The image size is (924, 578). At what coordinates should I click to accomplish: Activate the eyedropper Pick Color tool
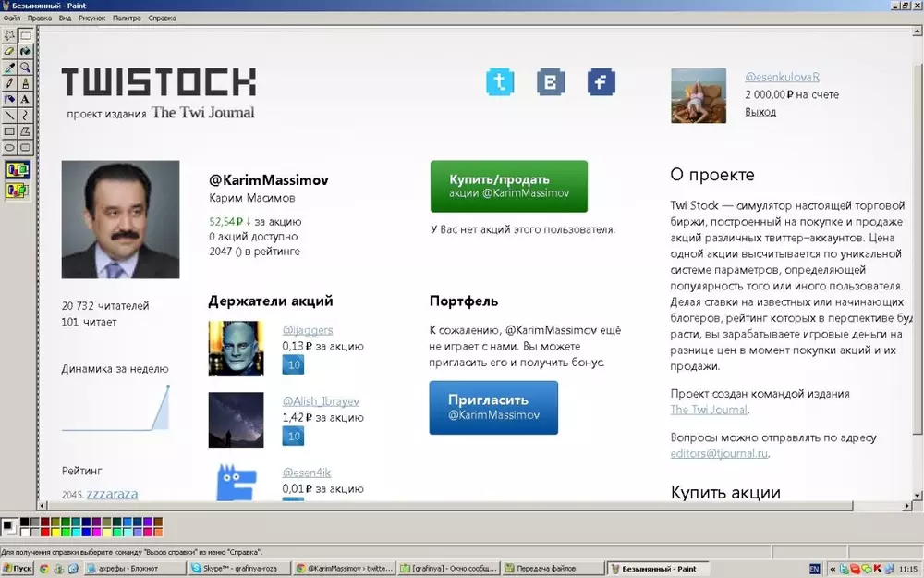pyautogui.click(x=9, y=68)
